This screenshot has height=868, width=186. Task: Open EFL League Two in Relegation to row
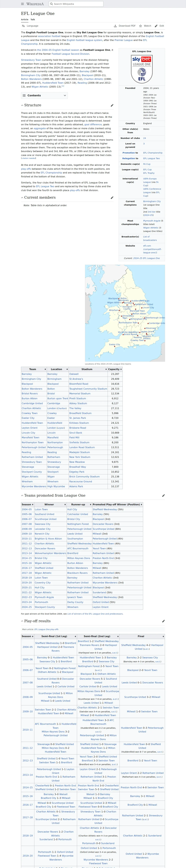[x=151, y=158]
